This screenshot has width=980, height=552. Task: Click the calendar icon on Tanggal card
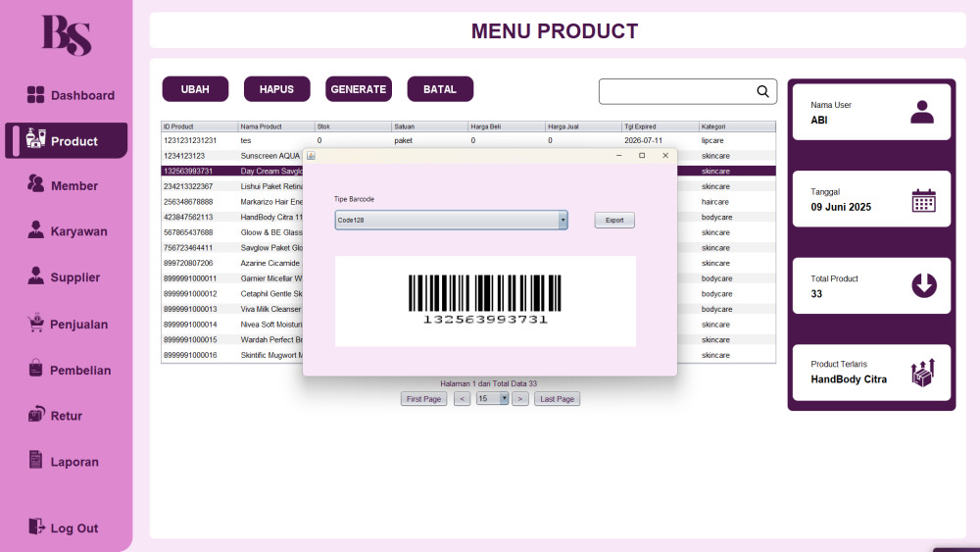point(923,200)
